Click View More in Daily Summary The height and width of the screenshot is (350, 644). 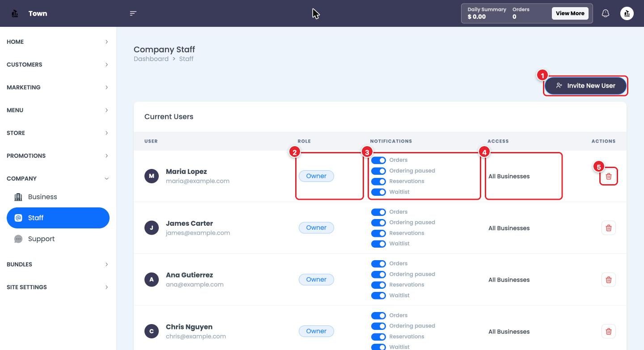(x=570, y=13)
